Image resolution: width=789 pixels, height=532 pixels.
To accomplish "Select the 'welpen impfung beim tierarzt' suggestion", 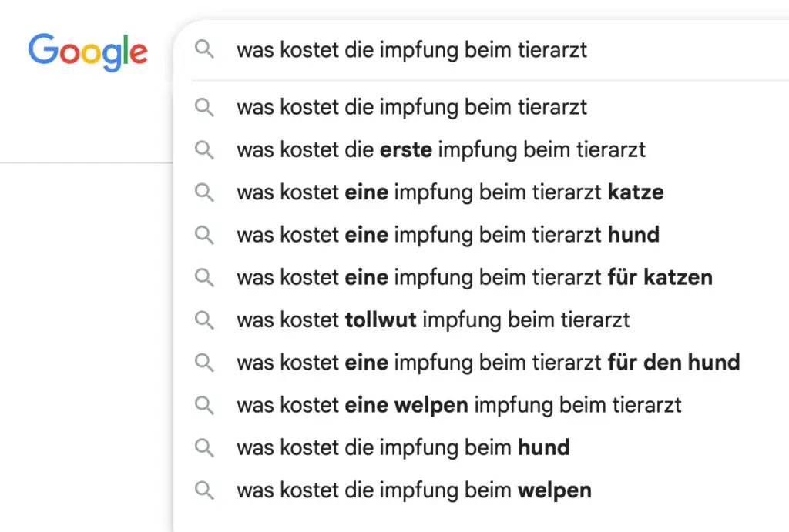I will [x=458, y=404].
